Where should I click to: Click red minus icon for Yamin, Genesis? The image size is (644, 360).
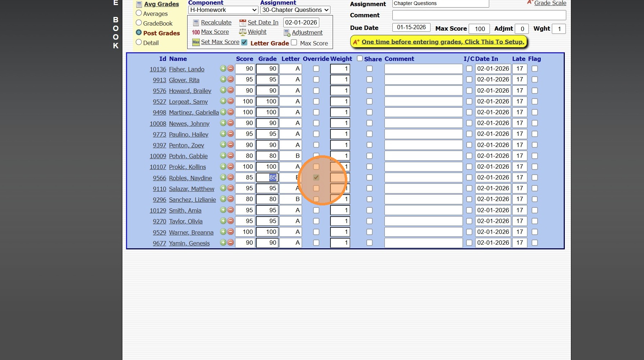(230, 243)
